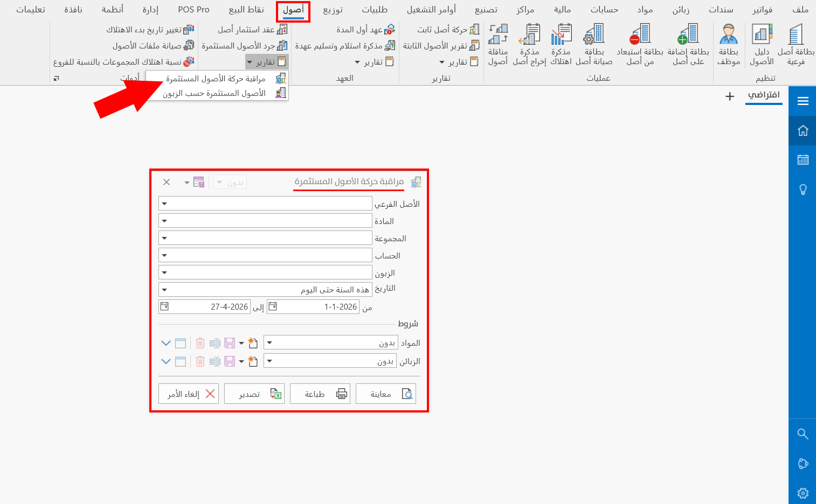Click the إلغاء الأمر cancel button
816x504 pixels.
point(189,394)
